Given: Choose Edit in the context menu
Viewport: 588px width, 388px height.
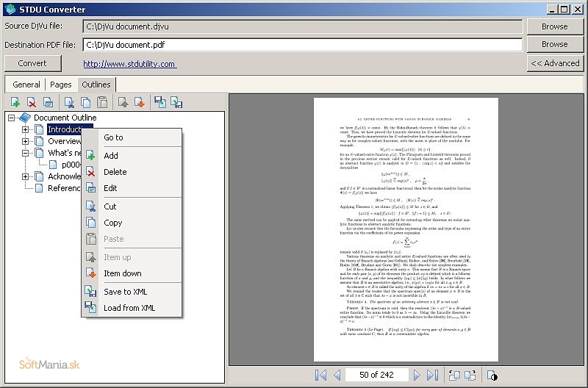Looking at the screenshot, I should pos(132,188).
